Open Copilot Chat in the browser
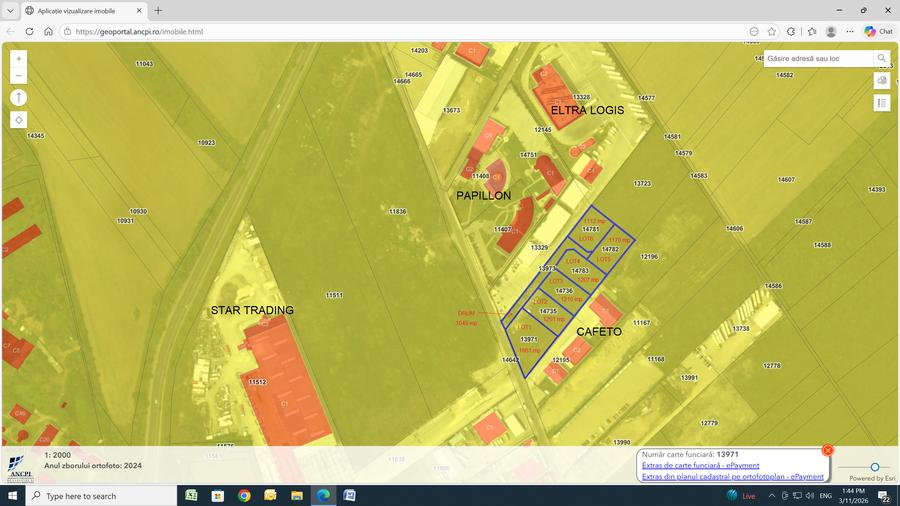This screenshot has height=506, width=900. [x=878, y=31]
